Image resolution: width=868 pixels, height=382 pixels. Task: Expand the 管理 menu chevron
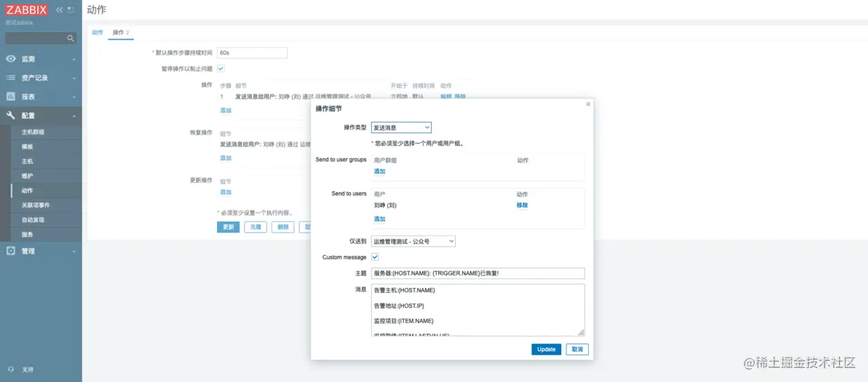(x=74, y=251)
